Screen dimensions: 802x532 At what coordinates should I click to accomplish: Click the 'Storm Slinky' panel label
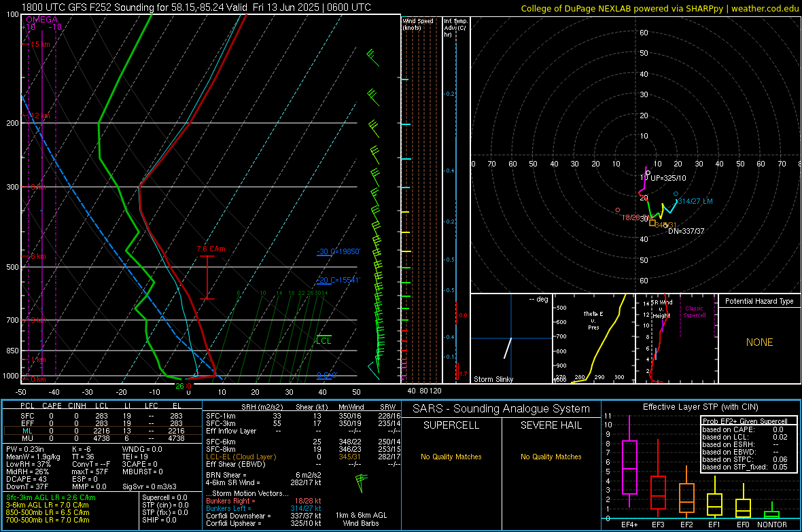(x=493, y=379)
